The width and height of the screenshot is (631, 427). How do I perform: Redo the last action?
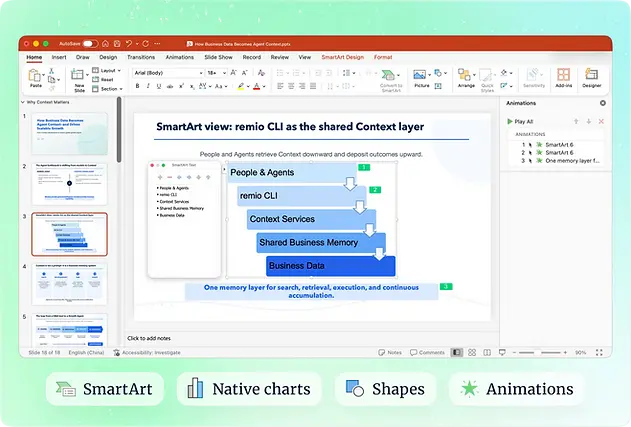(x=146, y=43)
